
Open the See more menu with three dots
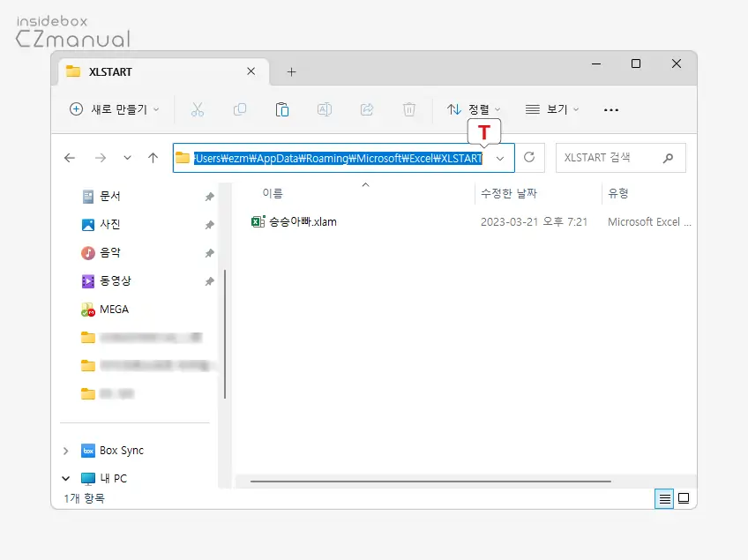point(611,109)
